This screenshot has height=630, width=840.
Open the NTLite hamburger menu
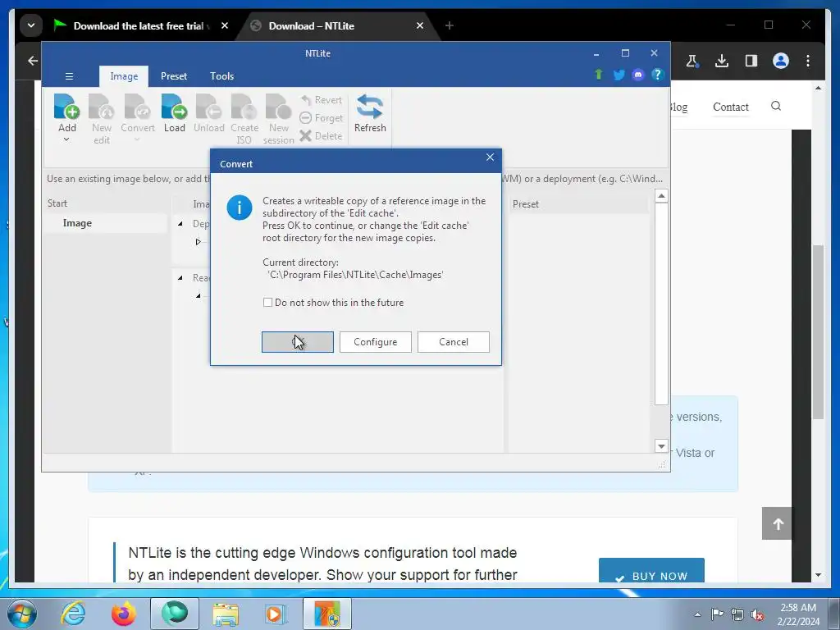(x=69, y=76)
